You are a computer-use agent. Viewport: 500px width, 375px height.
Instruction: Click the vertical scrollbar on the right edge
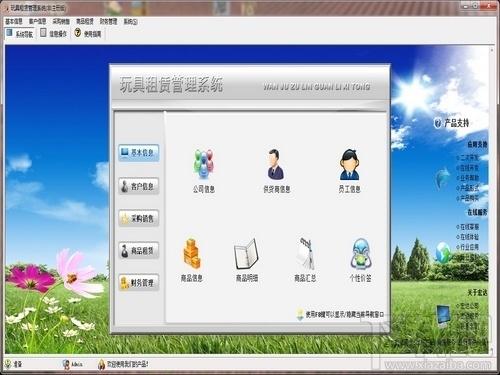click(492, 200)
